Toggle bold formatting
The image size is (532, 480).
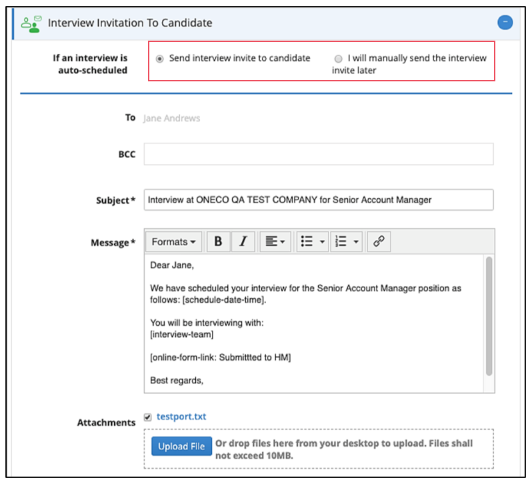click(218, 242)
